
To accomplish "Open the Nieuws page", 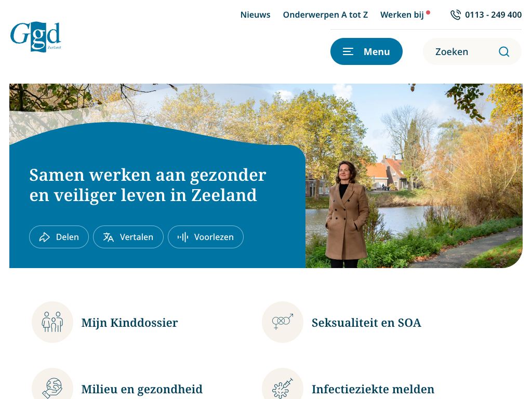I will [255, 15].
